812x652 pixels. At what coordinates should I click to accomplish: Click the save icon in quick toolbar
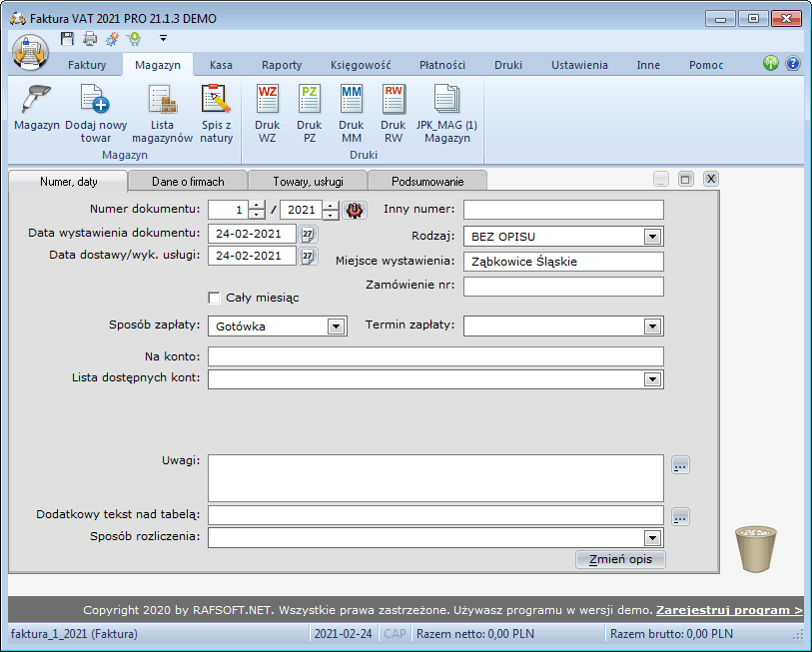coord(67,38)
